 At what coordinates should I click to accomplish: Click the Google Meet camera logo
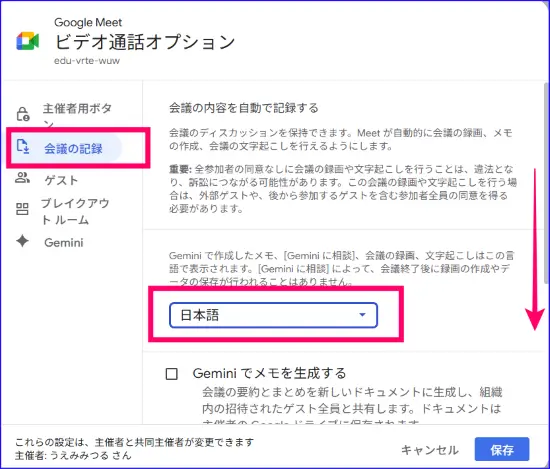[x=28, y=41]
